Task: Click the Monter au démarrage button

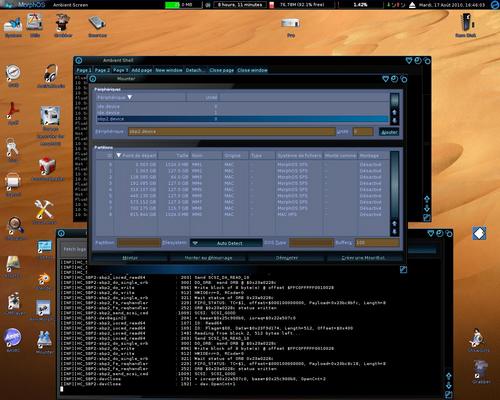Action: (208, 258)
